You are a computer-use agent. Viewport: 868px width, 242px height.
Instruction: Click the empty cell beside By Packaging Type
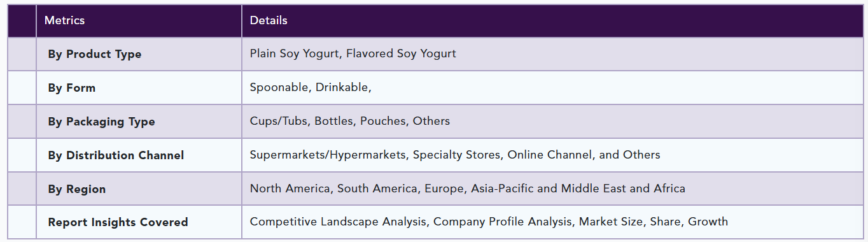click(22, 122)
